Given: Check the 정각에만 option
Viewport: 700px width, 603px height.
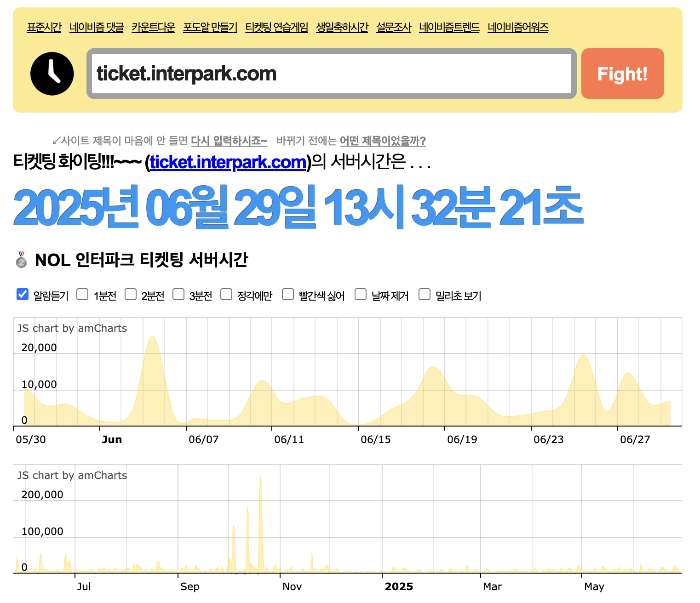Looking at the screenshot, I should click(x=226, y=294).
